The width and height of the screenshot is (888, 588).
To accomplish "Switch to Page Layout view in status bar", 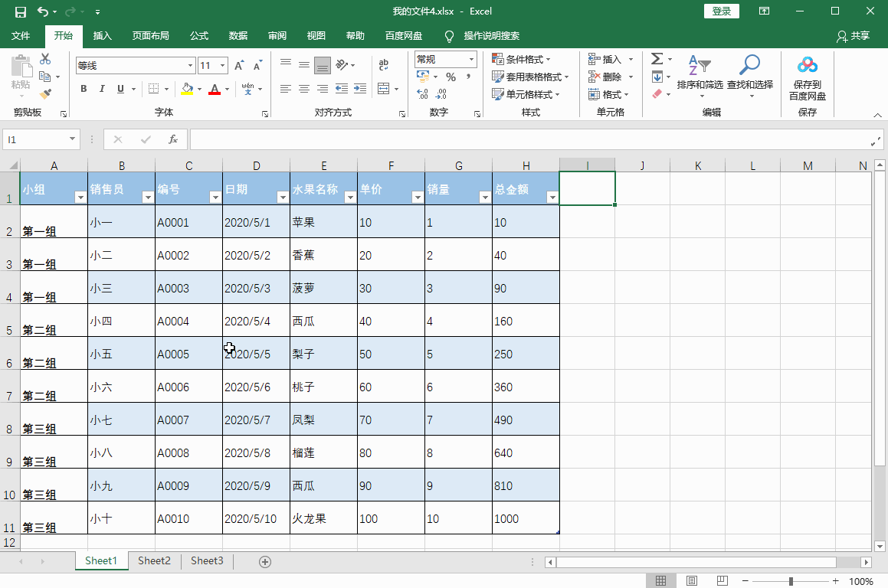I will (x=692, y=580).
